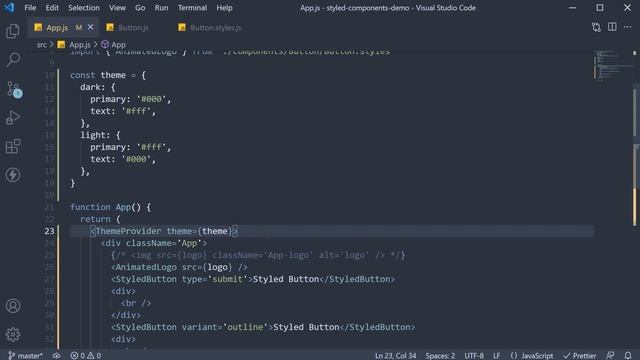Click 'const theme = {' code line
The image size is (640, 360).
pos(108,75)
